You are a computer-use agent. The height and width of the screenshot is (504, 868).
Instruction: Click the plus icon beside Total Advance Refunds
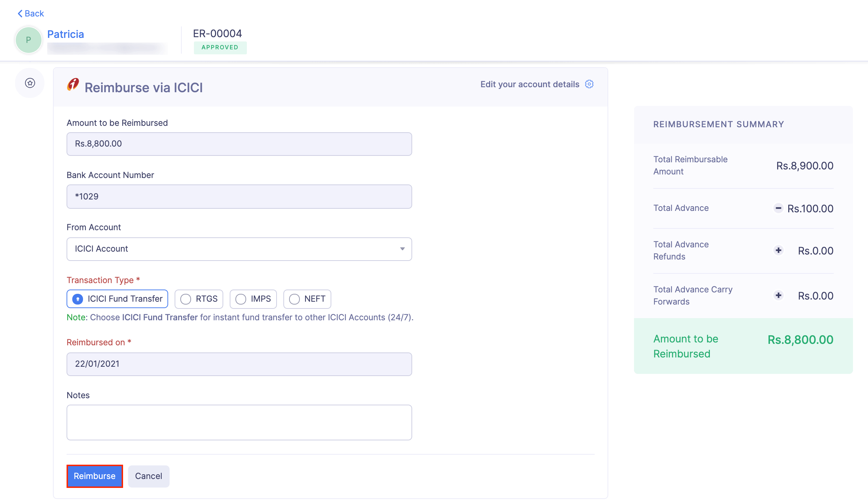click(x=778, y=251)
